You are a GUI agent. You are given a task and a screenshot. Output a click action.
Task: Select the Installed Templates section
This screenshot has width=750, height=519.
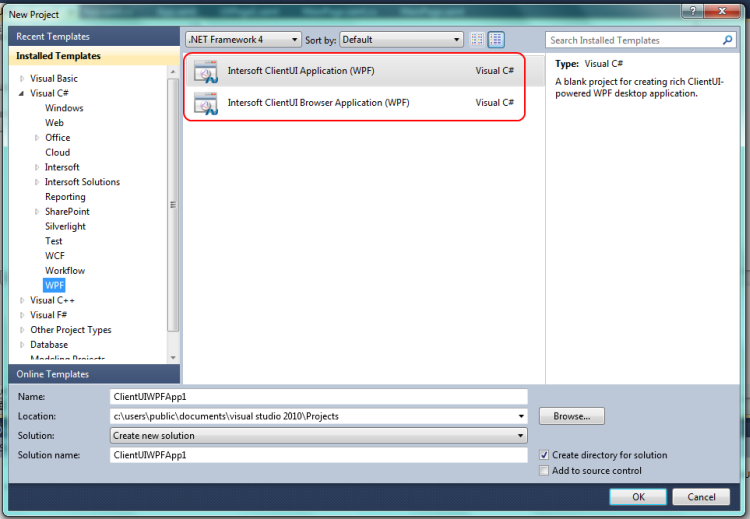(x=94, y=56)
